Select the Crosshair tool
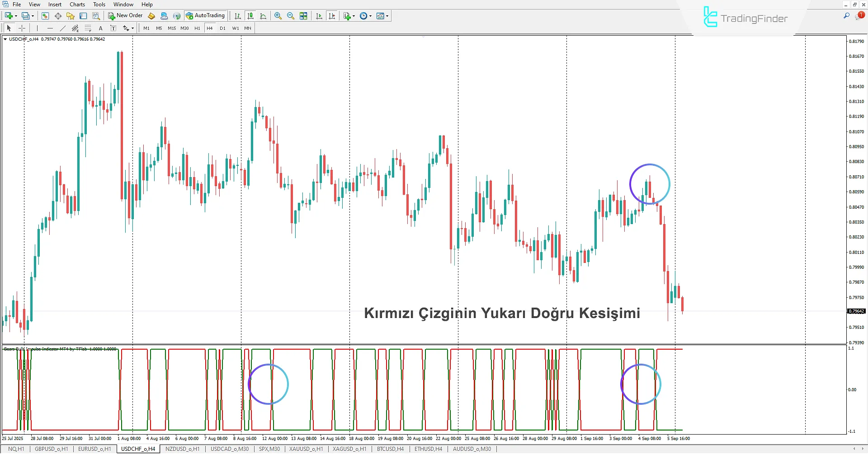Screen dimensions: 868x454 (x=22, y=28)
